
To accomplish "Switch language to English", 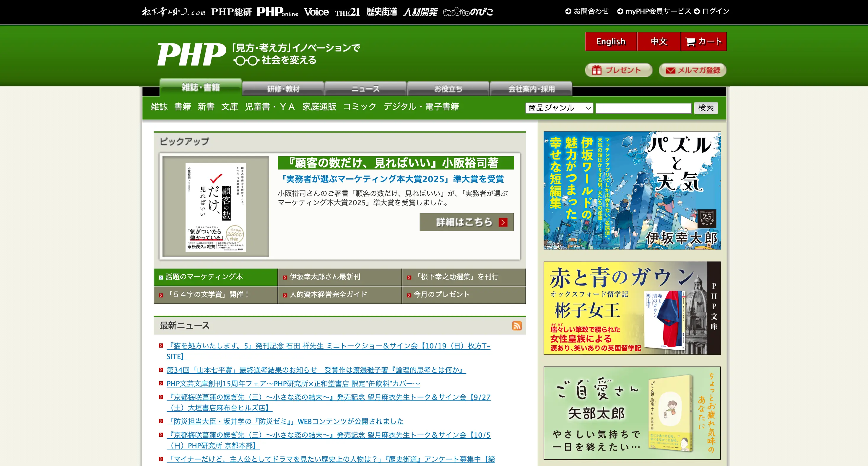I will [x=611, y=41].
